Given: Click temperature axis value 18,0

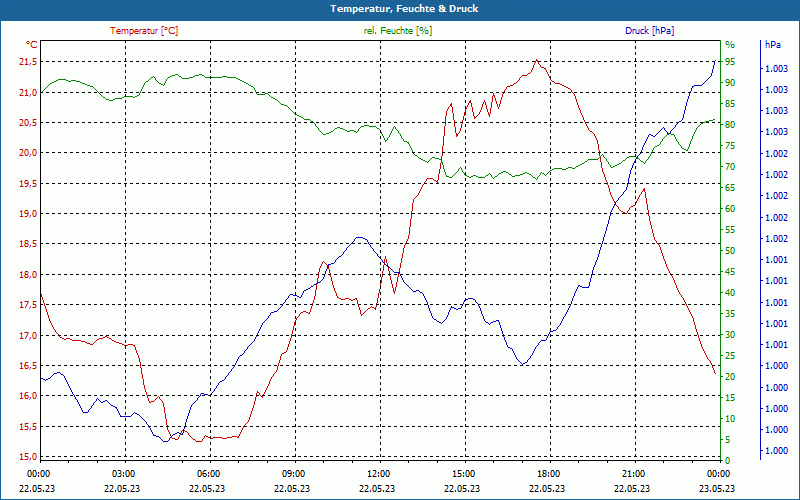Looking at the screenshot, I should 29,274.
